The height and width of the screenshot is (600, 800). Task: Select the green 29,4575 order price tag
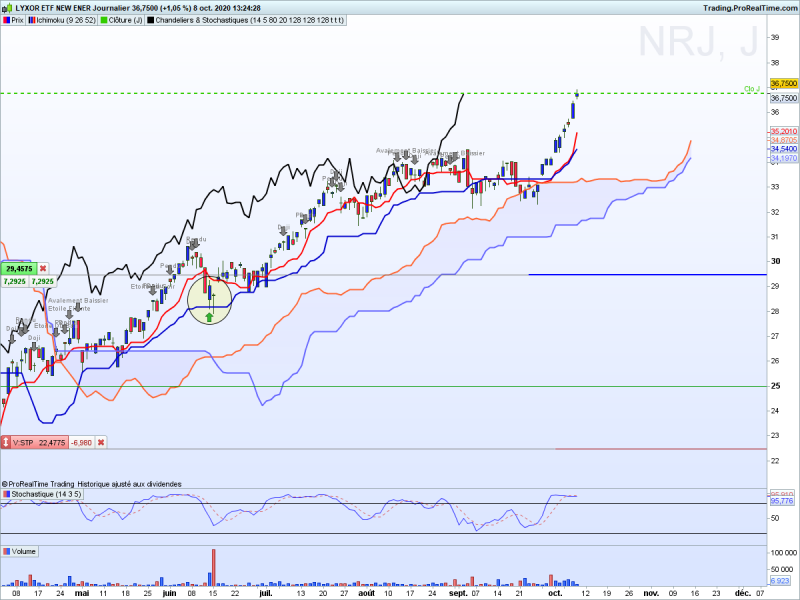[x=19, y=268]
